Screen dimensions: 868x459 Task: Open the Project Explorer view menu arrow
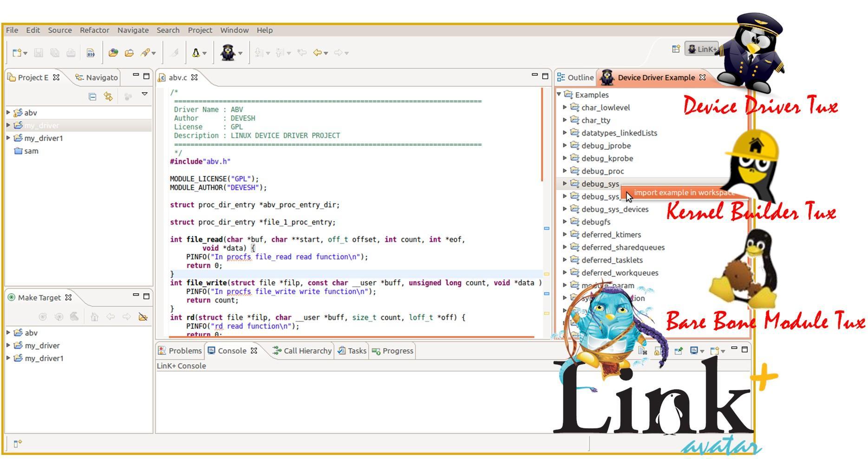click(145, 94)
